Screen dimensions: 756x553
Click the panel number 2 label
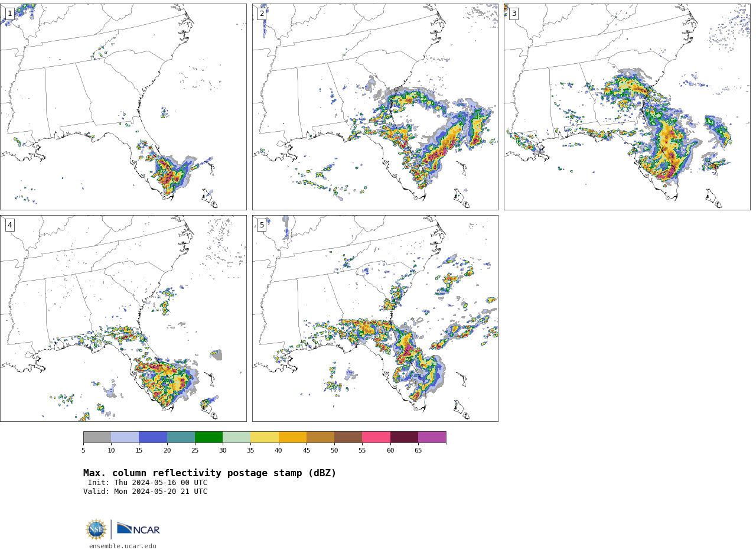pos(262,14)
